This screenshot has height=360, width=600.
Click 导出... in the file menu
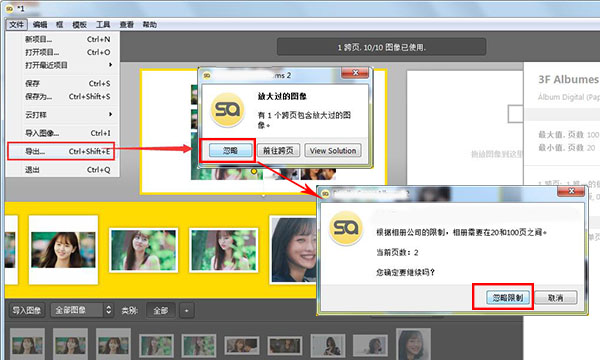[x=61, y=151]
